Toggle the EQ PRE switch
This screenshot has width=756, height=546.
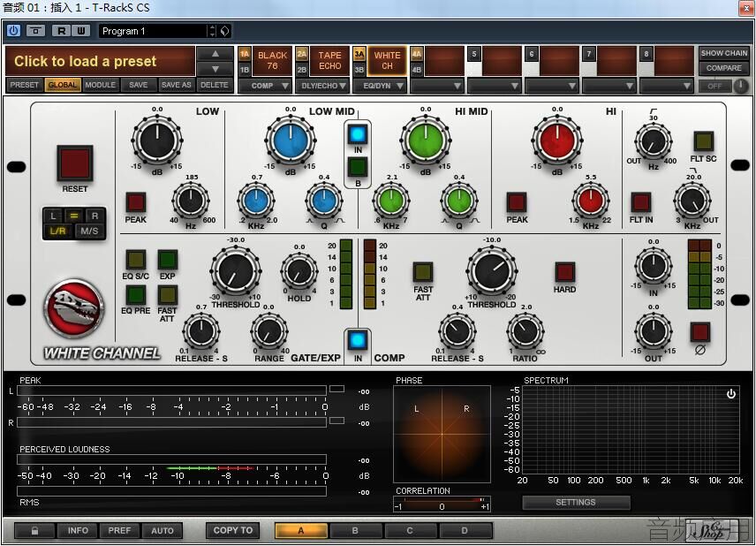click(x=135, y=295)
